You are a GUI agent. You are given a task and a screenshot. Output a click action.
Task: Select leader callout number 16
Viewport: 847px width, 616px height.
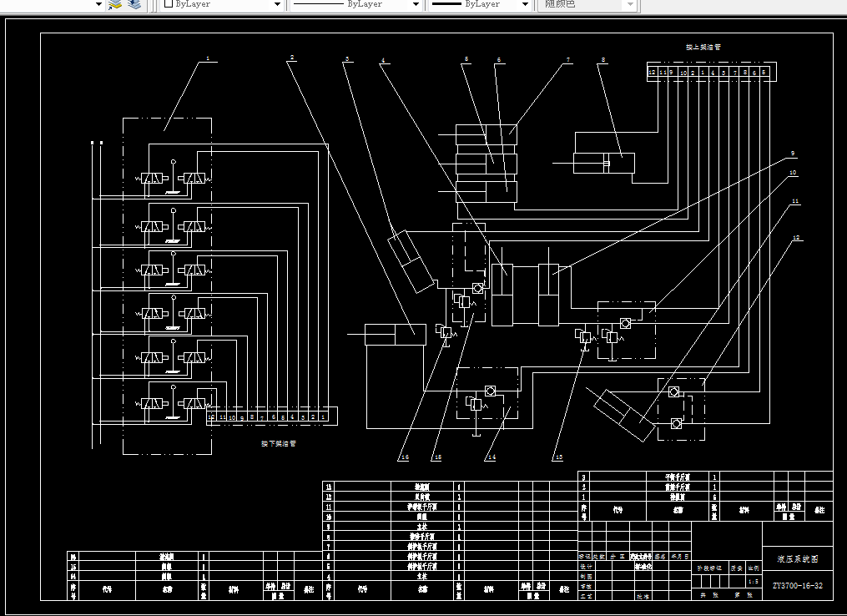405,457
